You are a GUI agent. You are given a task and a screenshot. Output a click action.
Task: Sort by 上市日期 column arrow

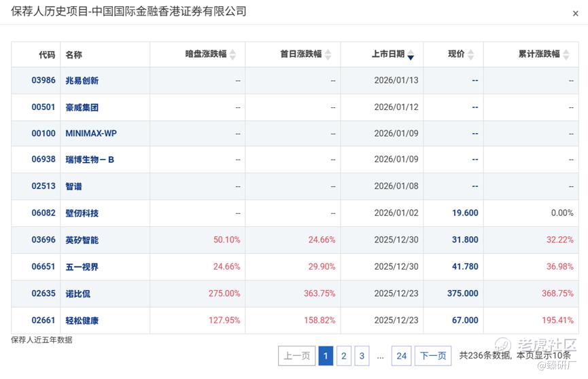[x=411, y=54]
